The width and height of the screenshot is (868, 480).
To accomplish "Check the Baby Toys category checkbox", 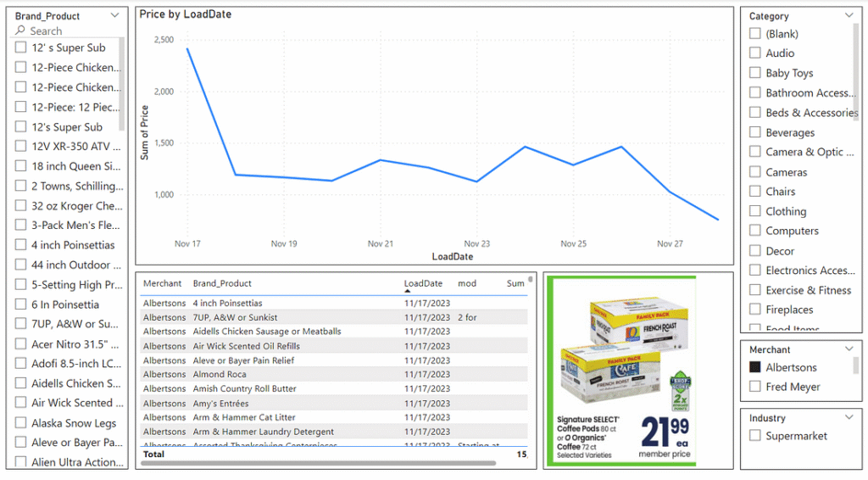I will pyautogui.click(x=754, y=72).
